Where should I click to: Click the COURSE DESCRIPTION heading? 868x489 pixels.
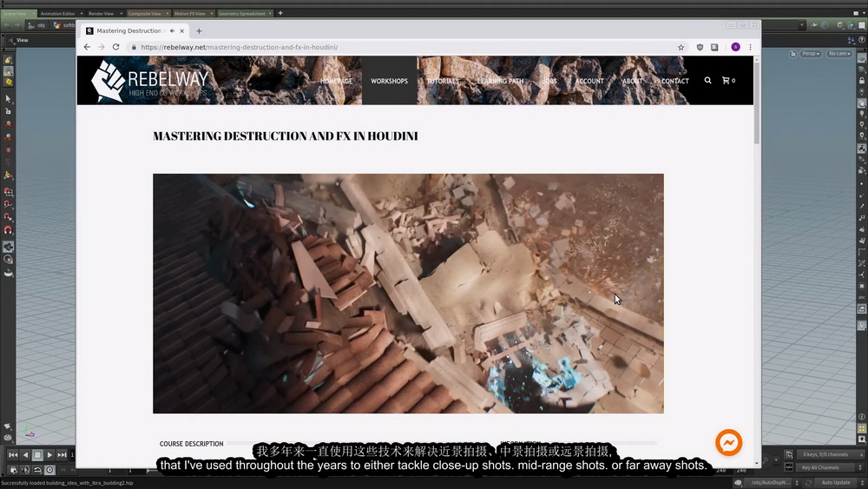(x=192, y=444)
